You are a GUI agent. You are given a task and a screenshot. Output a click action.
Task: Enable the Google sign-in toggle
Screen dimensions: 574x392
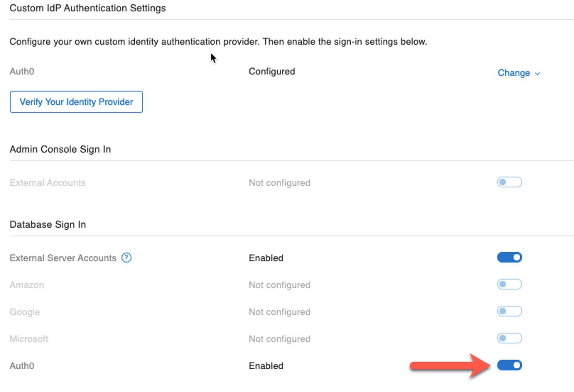509,311
